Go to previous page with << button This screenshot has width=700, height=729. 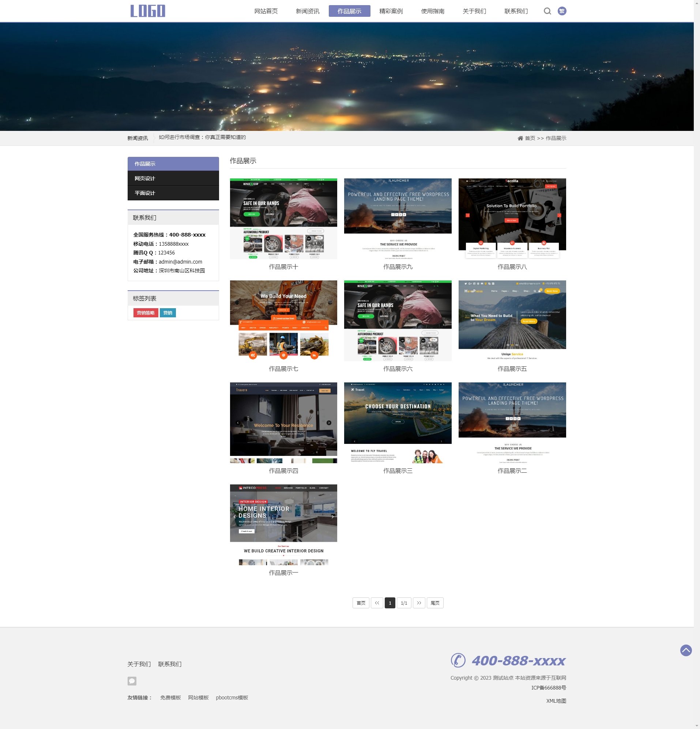pos(377,603)
